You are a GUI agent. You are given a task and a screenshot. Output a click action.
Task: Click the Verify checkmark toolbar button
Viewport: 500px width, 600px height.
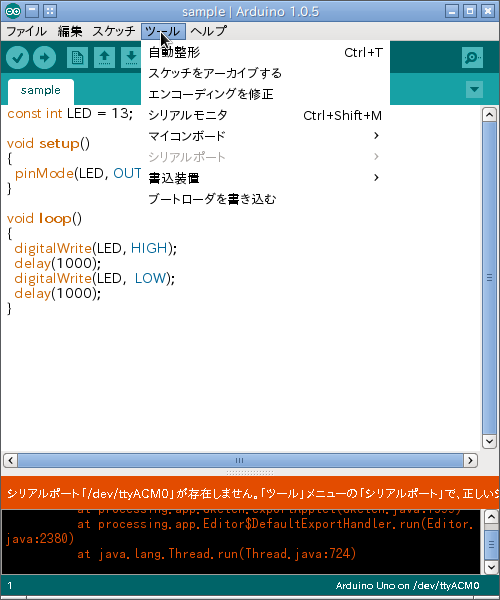click(x=18, y=58)
